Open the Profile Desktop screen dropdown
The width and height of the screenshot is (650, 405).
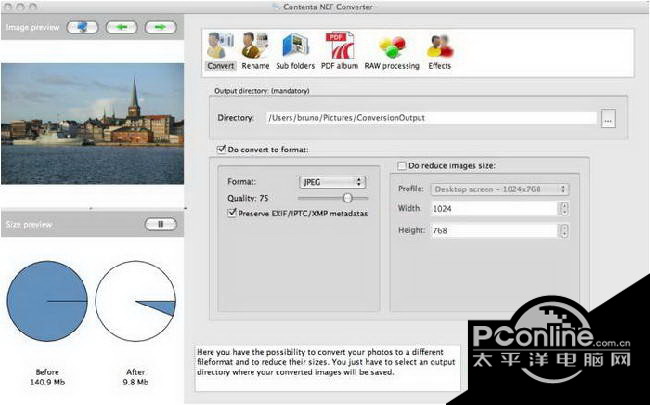coord(500,189)
